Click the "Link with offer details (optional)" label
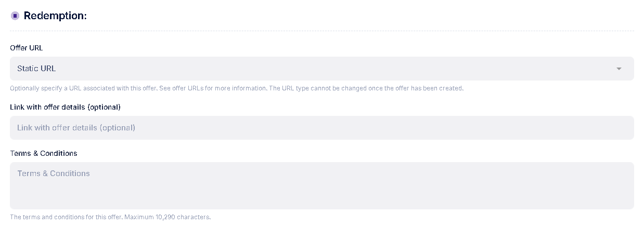644x227 pixels. click(x=65, y=107)
